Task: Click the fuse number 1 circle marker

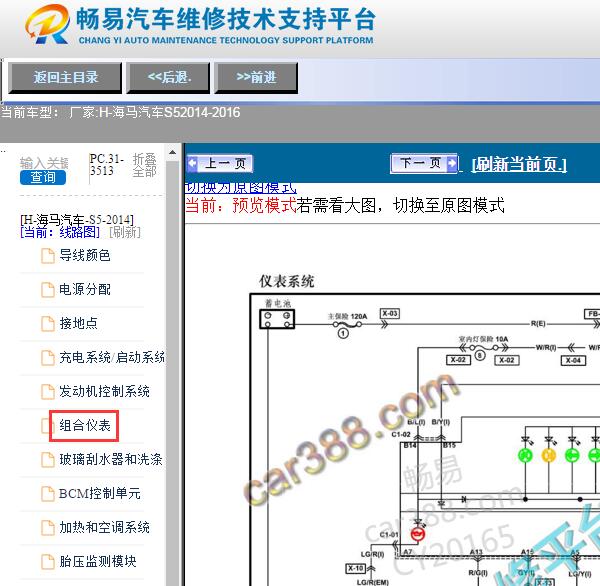Action: coord(343,334)
